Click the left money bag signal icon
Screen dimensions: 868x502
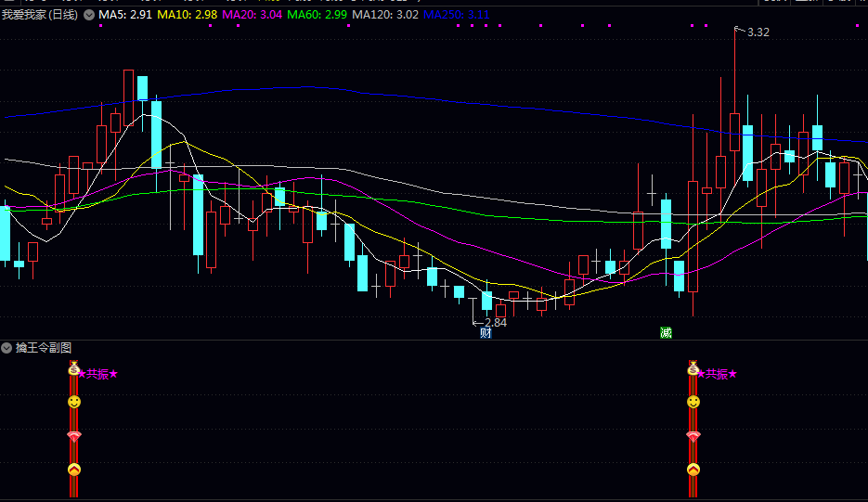(x=74, y=369)
